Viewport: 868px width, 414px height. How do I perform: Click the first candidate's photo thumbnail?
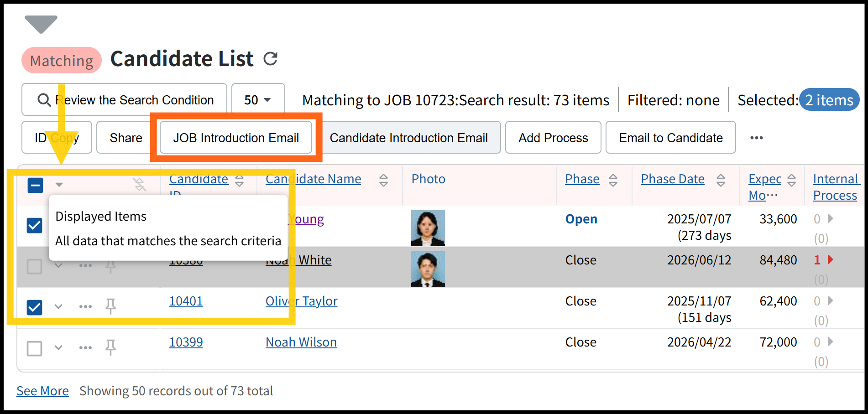tap(428, 228)
